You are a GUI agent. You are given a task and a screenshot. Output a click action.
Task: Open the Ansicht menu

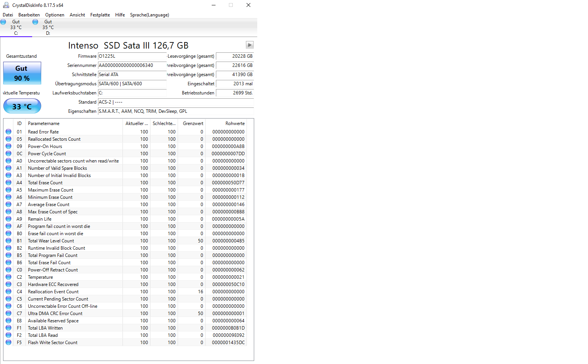tap(77, 15)
